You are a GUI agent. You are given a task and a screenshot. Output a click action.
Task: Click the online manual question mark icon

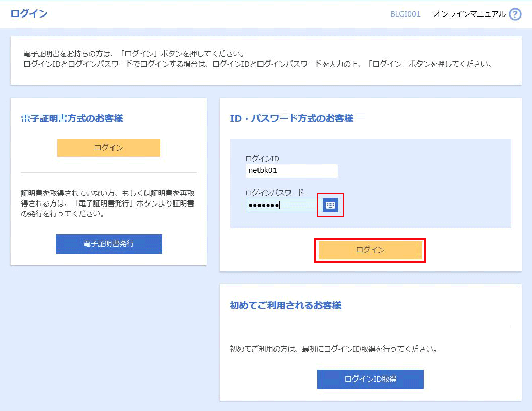tap(515, 14)
